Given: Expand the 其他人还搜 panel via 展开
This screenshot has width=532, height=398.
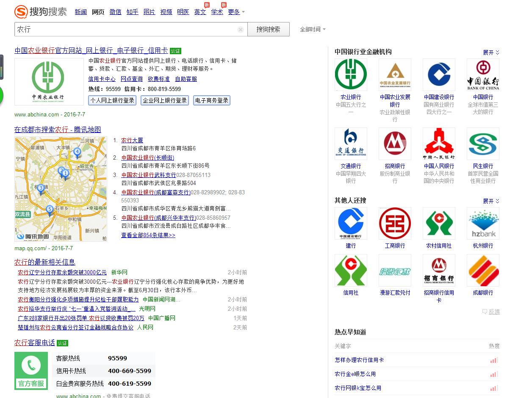Looking at the screenshot, I should pos(491,201).
